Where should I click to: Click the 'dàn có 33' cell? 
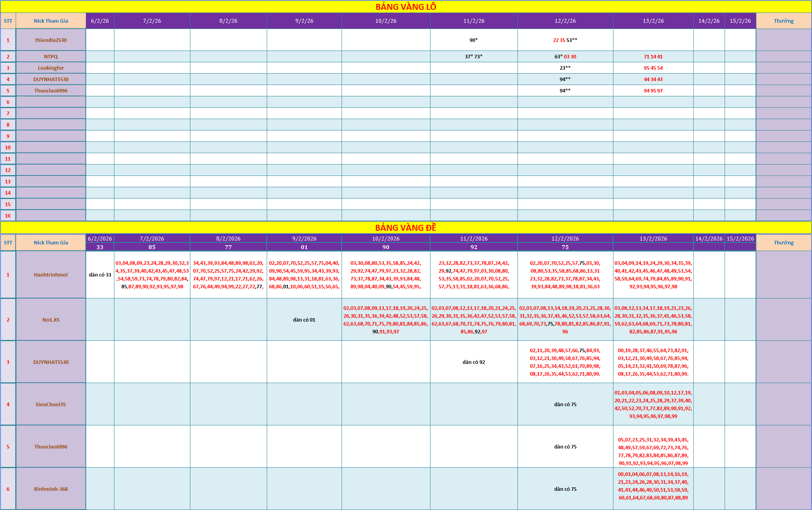point(100,275)
